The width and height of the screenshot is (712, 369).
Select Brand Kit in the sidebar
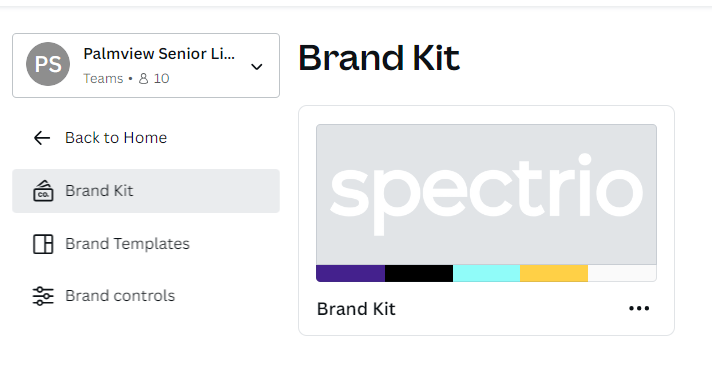pos(146,191)
